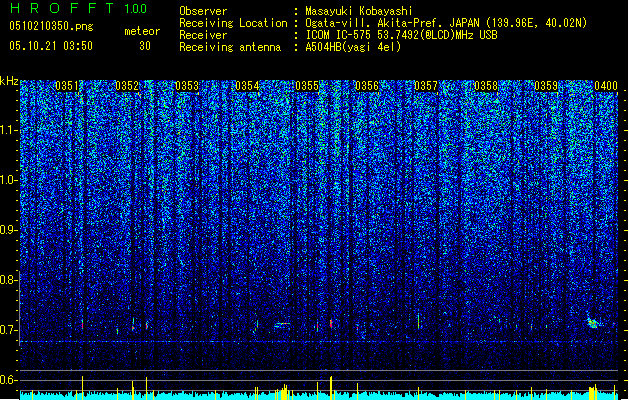629x400 pixels.
Task: Click the 0357 time marker
Action: [426, 86]
